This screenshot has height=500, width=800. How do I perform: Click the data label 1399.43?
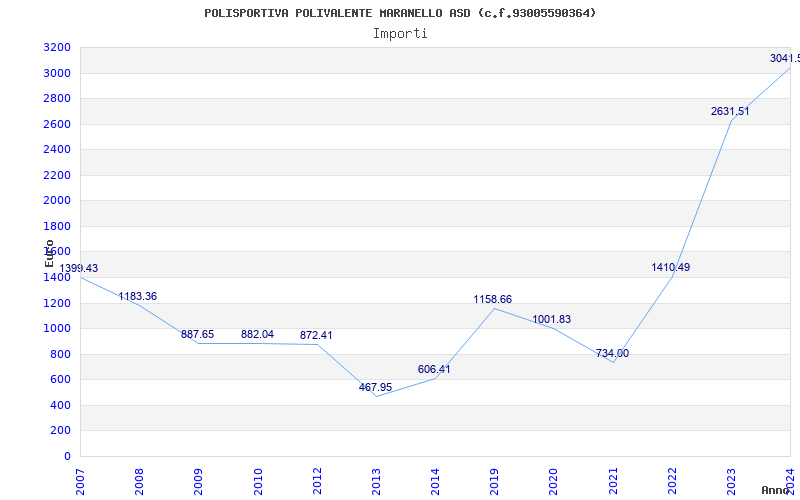coord(79,268)
